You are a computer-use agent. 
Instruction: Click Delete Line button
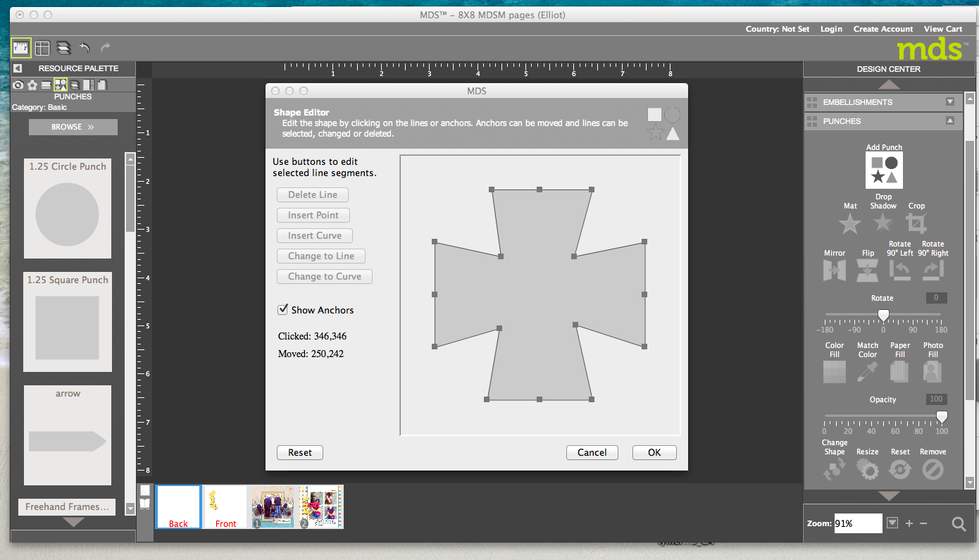pos(313,194)
